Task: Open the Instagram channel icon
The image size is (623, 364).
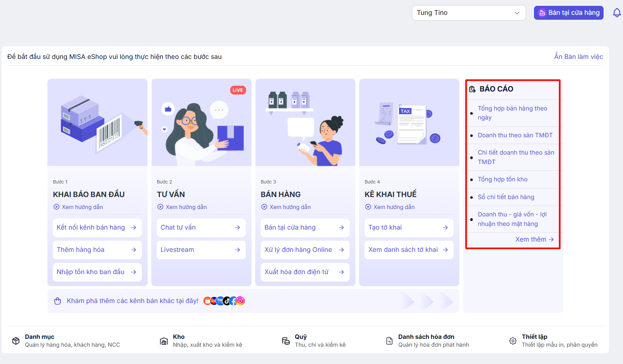Action: (240, 301)
